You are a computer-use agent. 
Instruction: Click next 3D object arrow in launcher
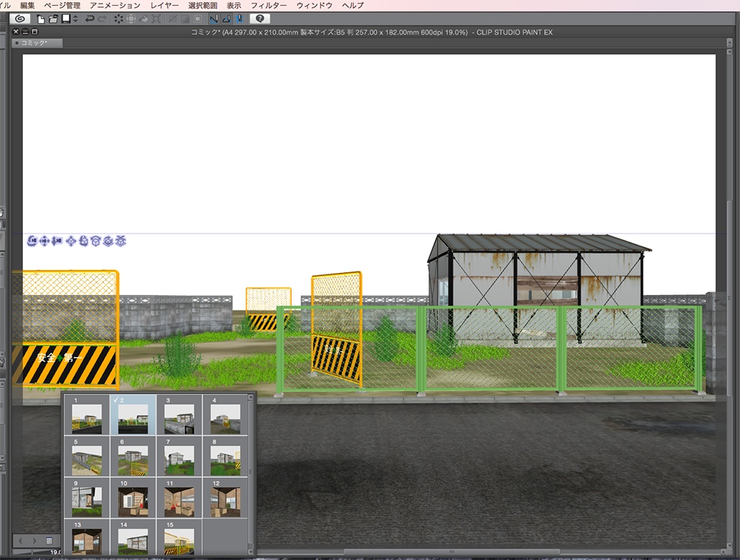[x=34, y=541]
